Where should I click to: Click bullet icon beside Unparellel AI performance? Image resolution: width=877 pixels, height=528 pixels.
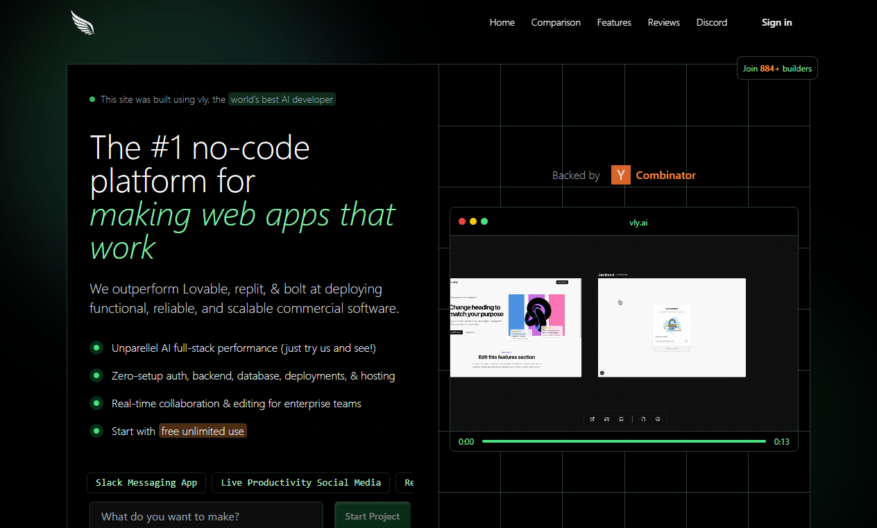pyautogui.click(x=96, y=348)
